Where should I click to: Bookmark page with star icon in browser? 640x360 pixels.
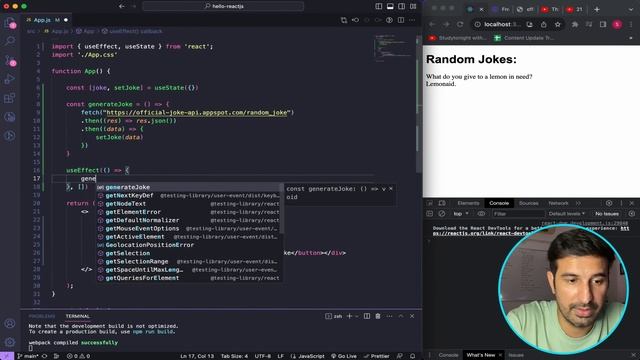558,24
